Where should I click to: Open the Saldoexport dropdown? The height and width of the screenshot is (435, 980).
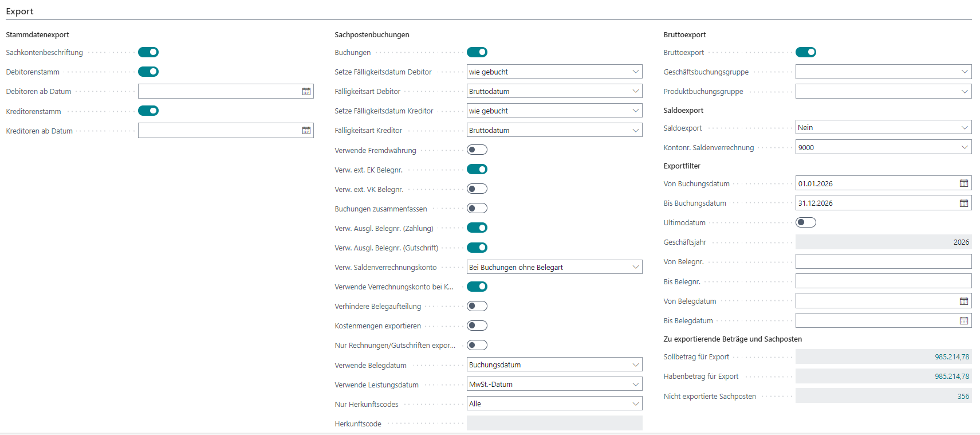click(x=965, y=128)
